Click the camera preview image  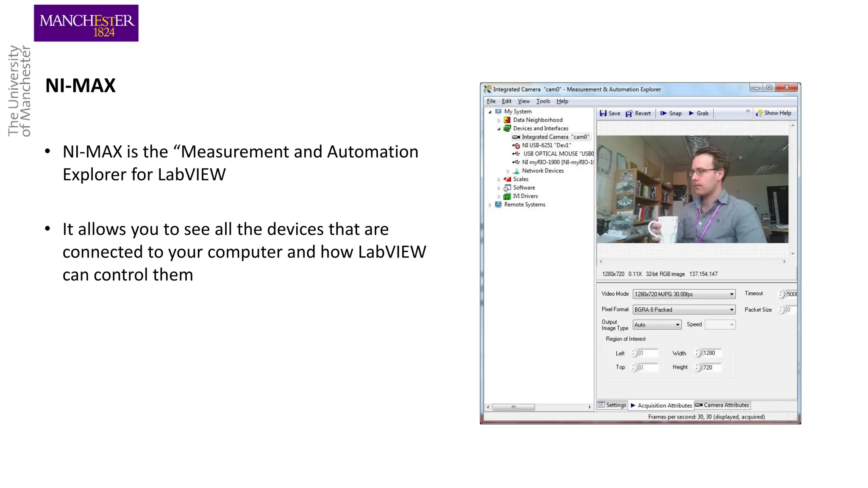(693, 189)
